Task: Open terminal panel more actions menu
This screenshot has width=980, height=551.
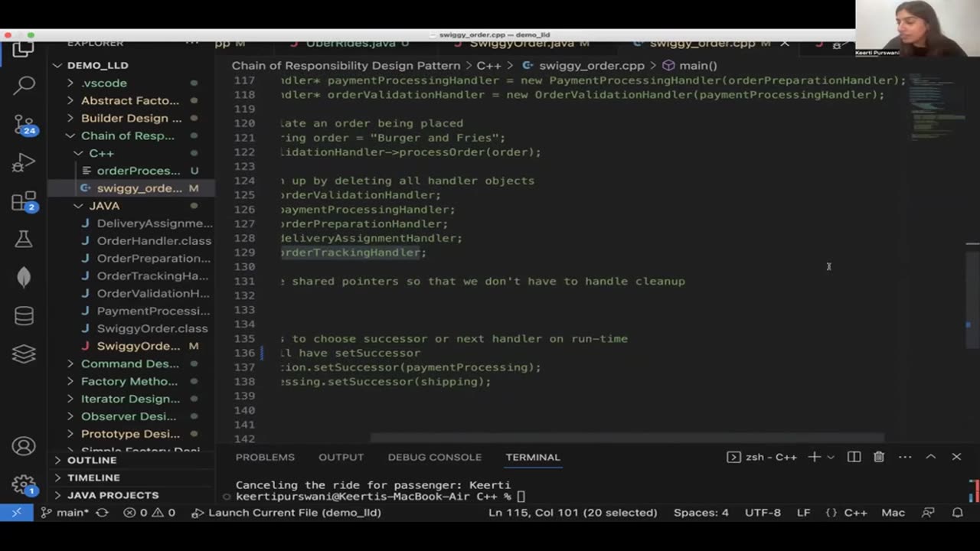Action: [x=905, y=457]
